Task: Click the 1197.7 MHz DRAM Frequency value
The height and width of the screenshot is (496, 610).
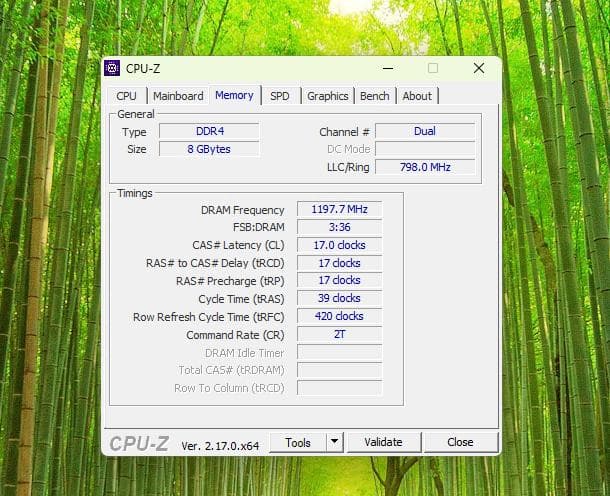Action: pyautogui.click(x=340, y=209)
